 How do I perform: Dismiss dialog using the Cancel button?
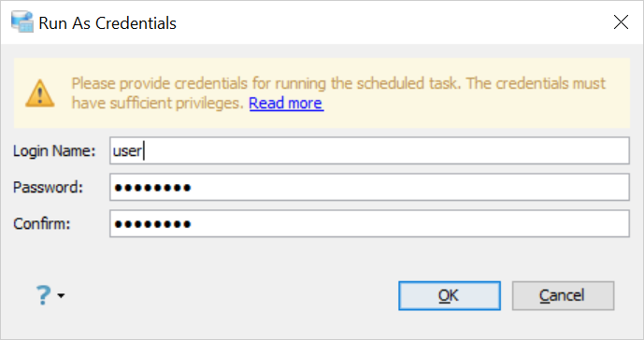click(563, 296)
